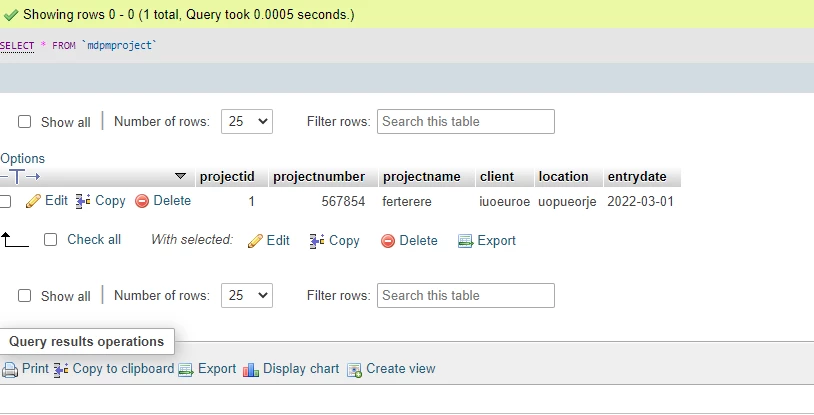Screen dimensions: 814x415
Task: Click the Create view link
Action: click(x=400, y=369)
